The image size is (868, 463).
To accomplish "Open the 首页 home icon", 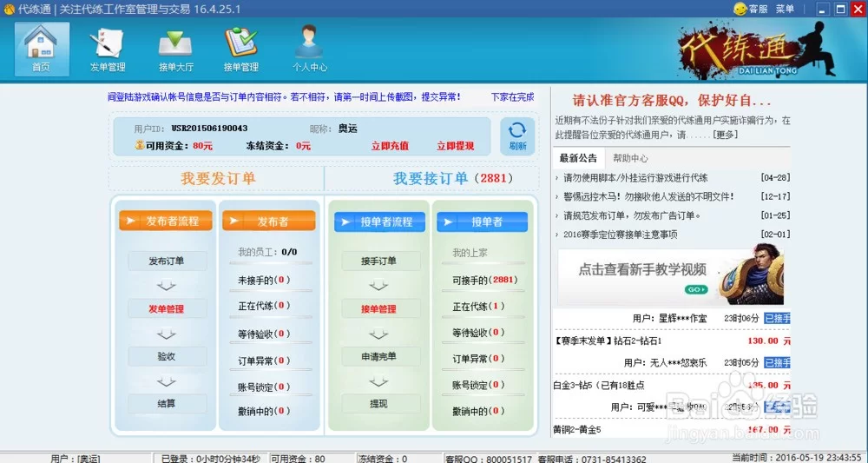I will pos(42,48).
